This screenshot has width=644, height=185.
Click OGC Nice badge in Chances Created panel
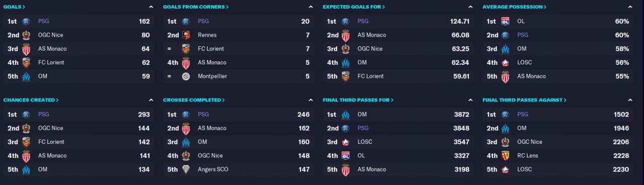pos(26,128)
